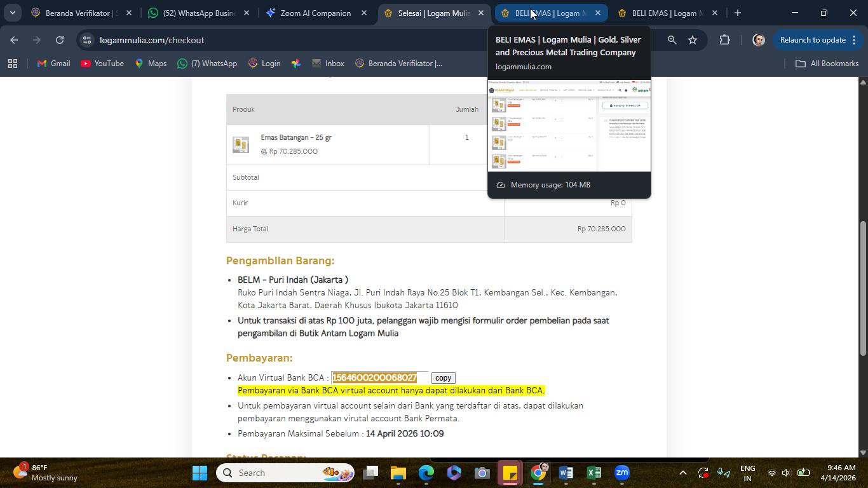868x488 pixels.
Task: Open the Maps bookmark
Action: 151,64
